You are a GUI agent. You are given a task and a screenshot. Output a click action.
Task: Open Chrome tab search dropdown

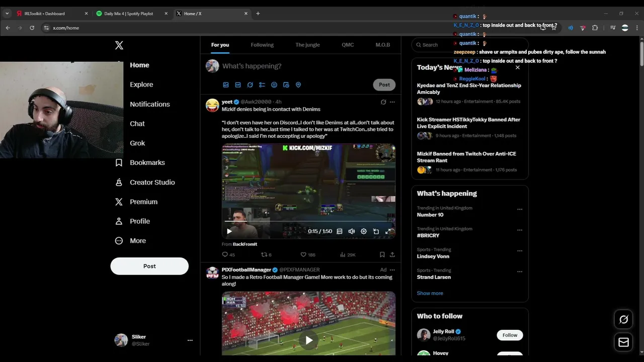[7, 14]
